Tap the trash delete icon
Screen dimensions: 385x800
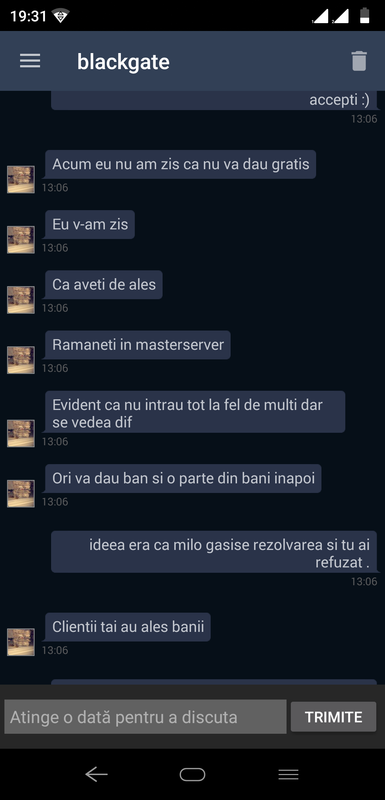tap(359, 61)
